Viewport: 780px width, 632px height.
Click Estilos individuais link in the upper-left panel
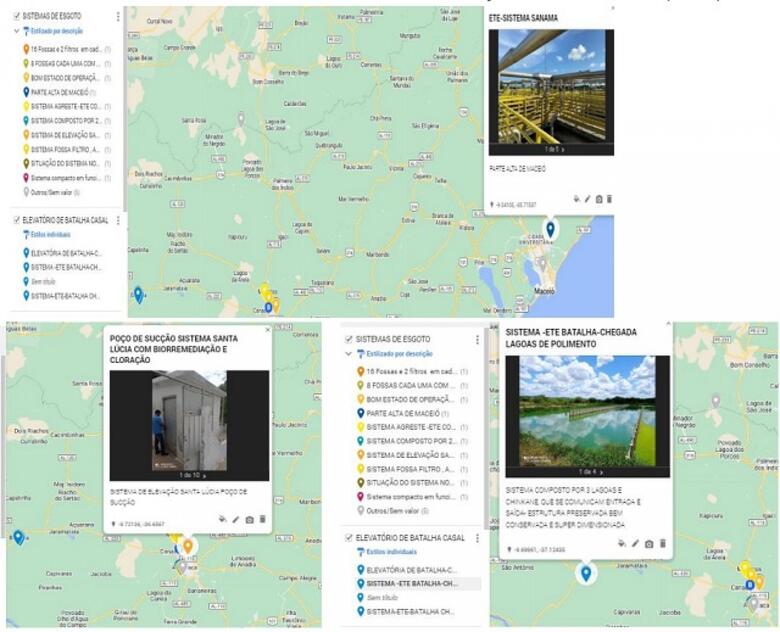pos(51,235)
